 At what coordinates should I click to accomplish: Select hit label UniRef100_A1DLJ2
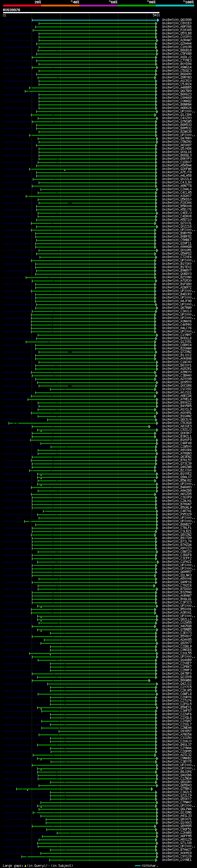[177, 57]
